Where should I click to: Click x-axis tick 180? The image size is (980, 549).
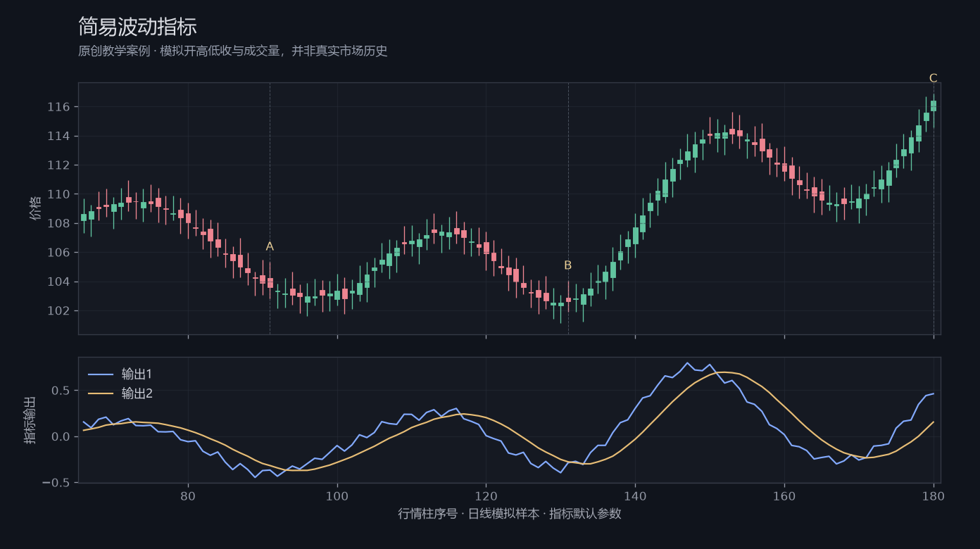point(934,496)
